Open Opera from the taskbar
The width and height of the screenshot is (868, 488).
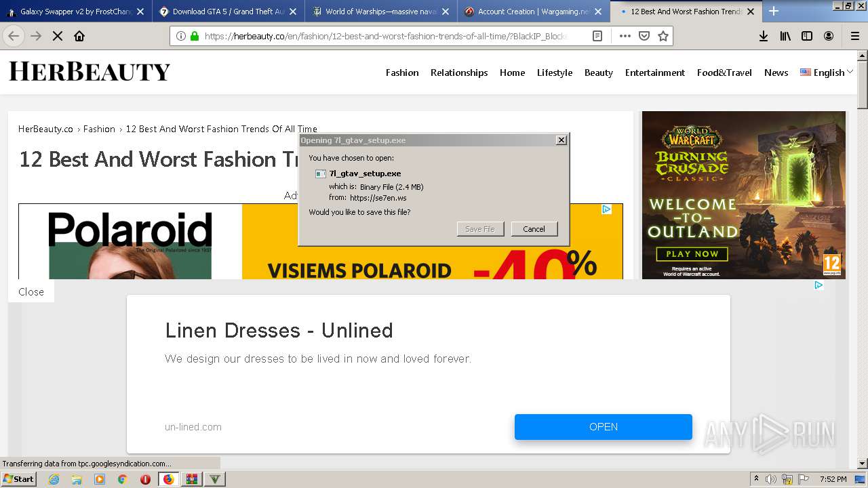point(145,479)
